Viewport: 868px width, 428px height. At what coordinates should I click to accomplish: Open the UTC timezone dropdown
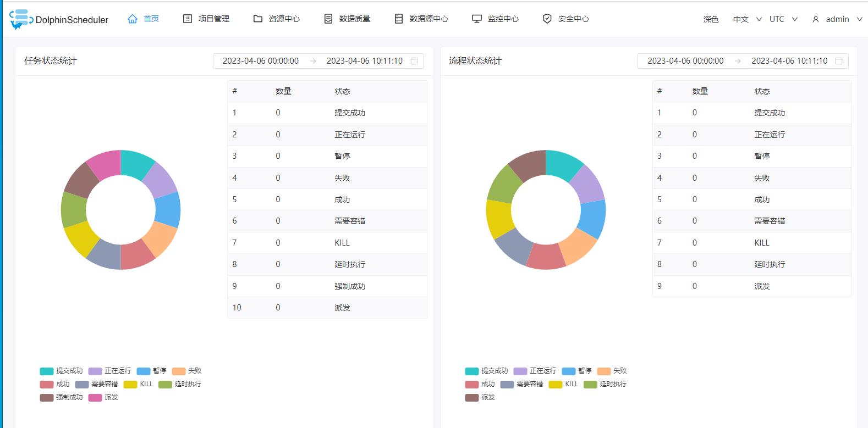783,19
